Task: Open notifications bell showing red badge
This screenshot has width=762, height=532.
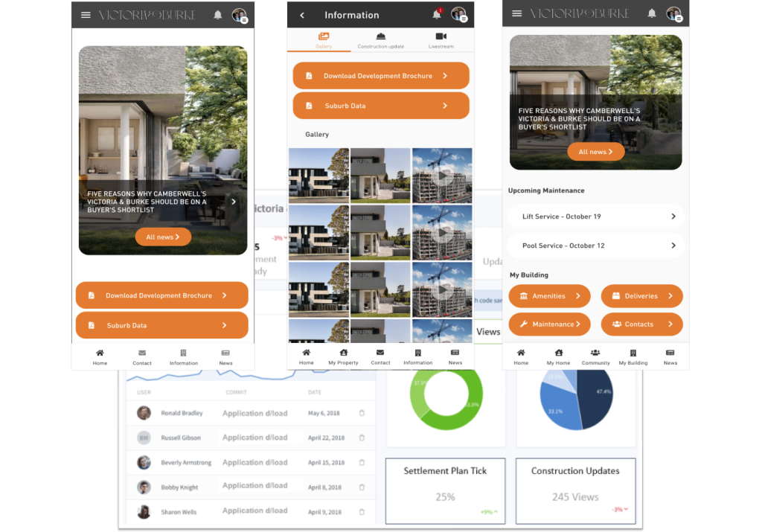Action: point(438,14)
